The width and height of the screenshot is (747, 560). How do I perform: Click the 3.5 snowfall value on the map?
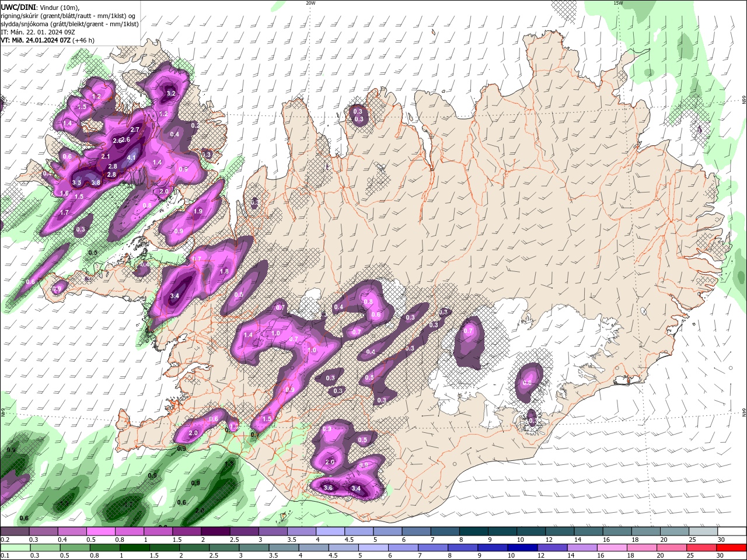76,183
